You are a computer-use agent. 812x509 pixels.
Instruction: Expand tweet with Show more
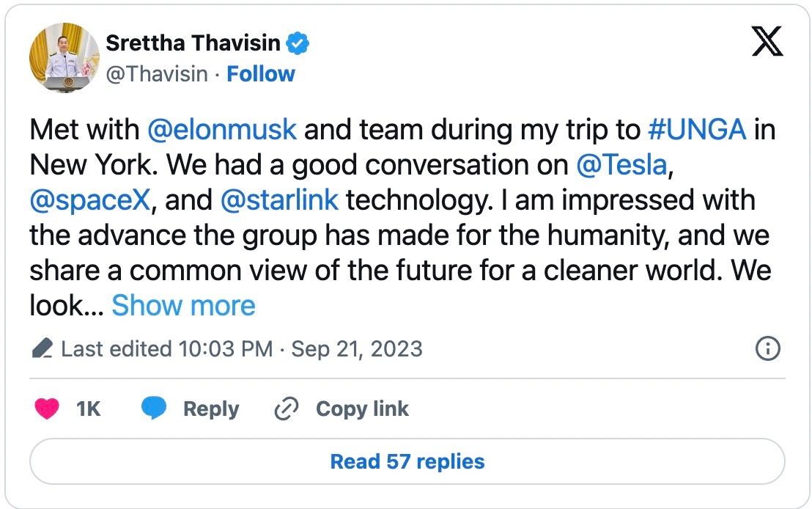pos(183,305)
